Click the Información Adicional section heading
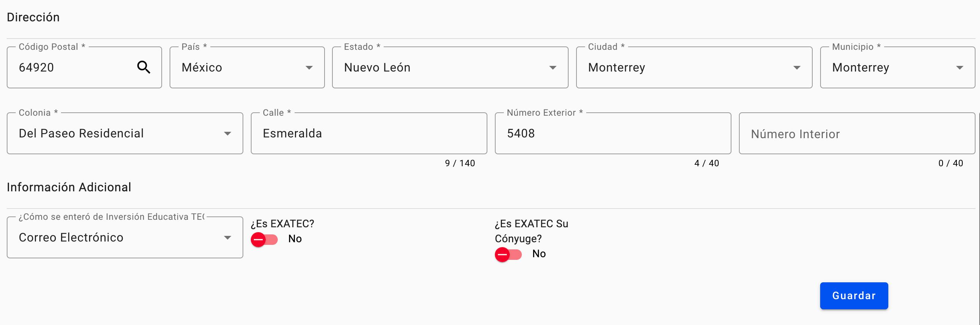 pos(69,187)
